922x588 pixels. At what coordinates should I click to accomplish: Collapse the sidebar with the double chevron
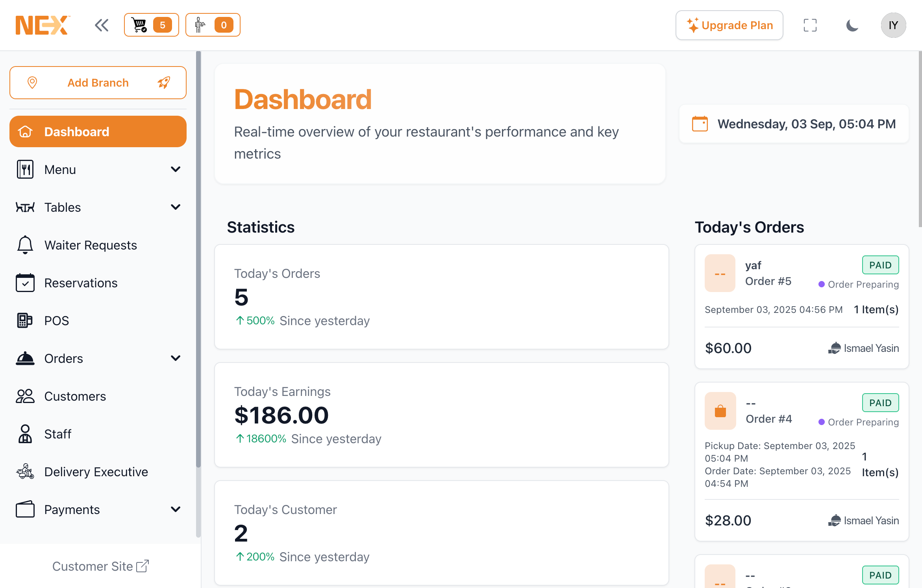tap(102, 26)
